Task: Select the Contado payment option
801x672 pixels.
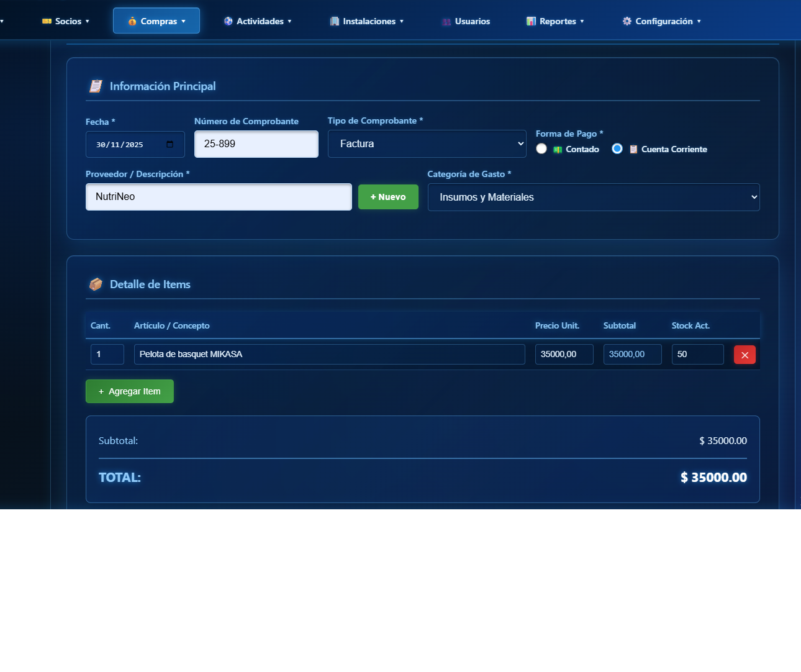Action: pos(541,148)
